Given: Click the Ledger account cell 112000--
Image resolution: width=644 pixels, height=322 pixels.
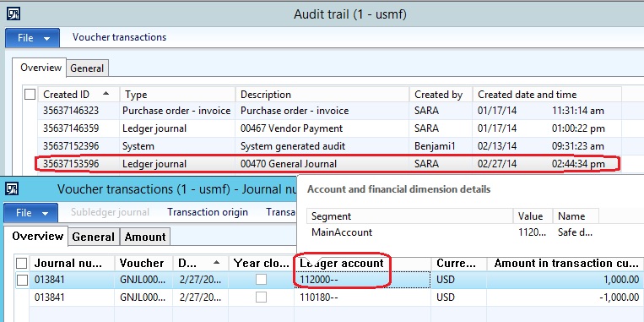Looking at the screenshot, I should [363, 280].
